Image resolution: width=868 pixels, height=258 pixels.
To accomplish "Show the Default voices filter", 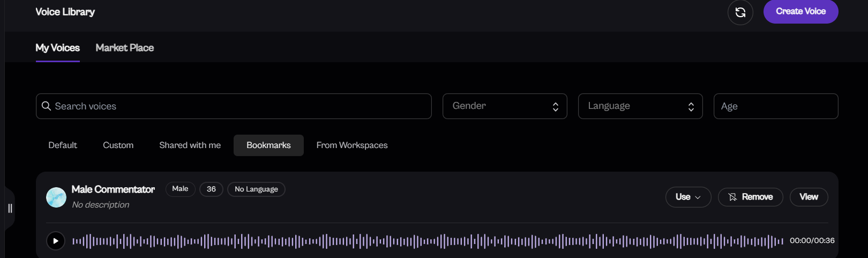I will pos(63,145).
